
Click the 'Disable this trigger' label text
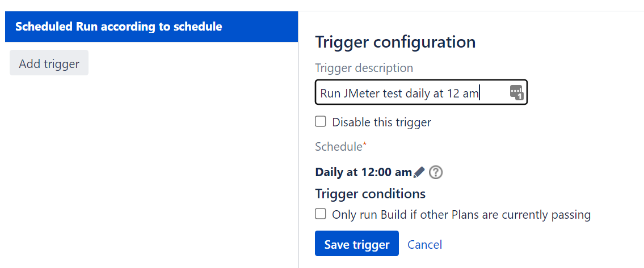click(381, 122)
